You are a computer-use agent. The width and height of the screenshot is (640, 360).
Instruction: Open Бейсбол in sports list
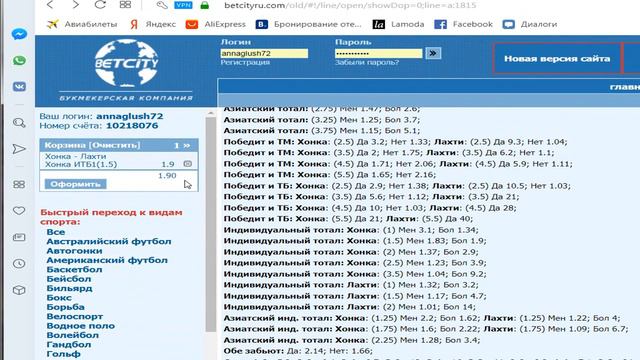point(69,279)
